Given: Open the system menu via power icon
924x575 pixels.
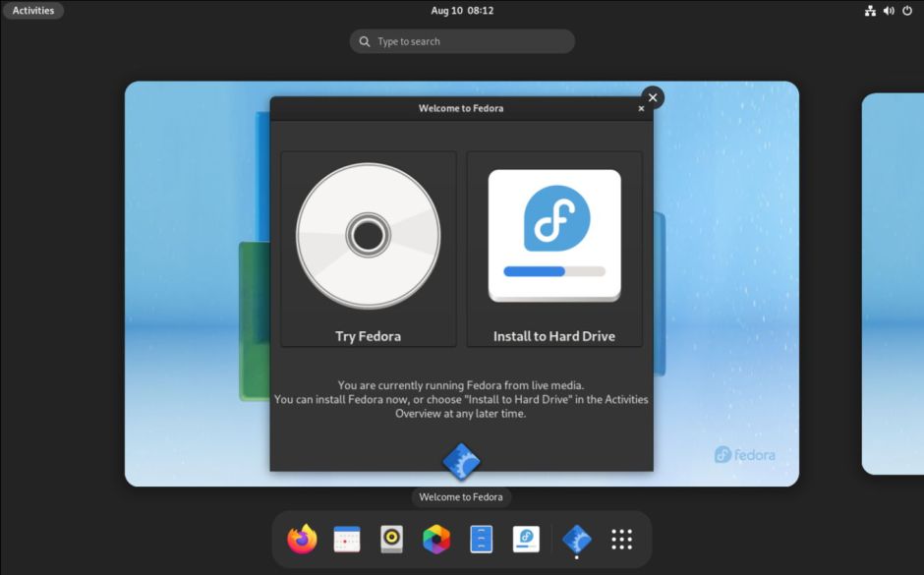Looking at the screenshot, I should point(907,11).
